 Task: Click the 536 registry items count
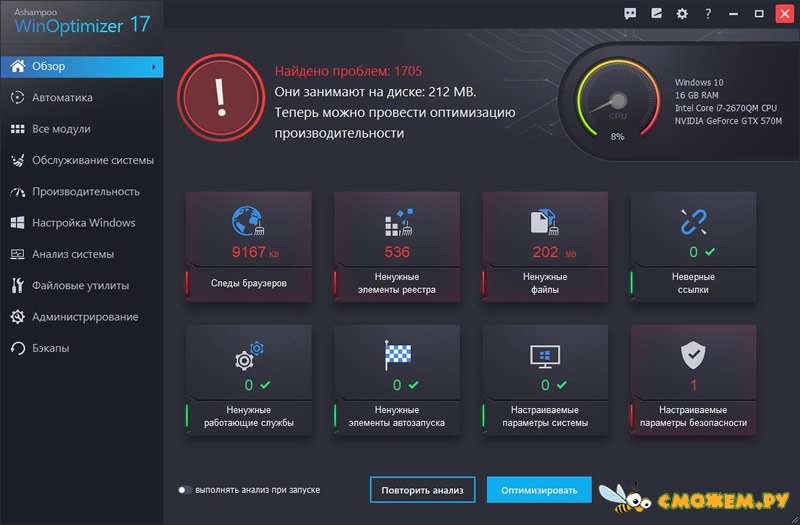(397, 252)
